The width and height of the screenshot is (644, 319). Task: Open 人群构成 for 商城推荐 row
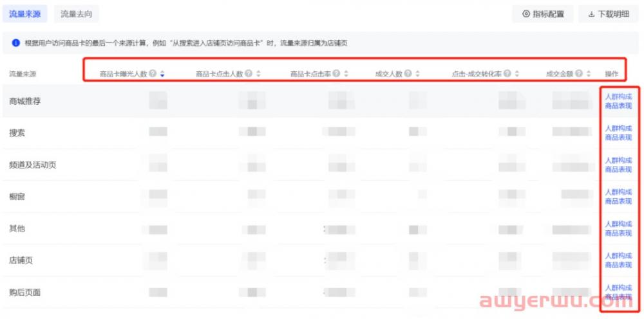click(x=618, y=96)
